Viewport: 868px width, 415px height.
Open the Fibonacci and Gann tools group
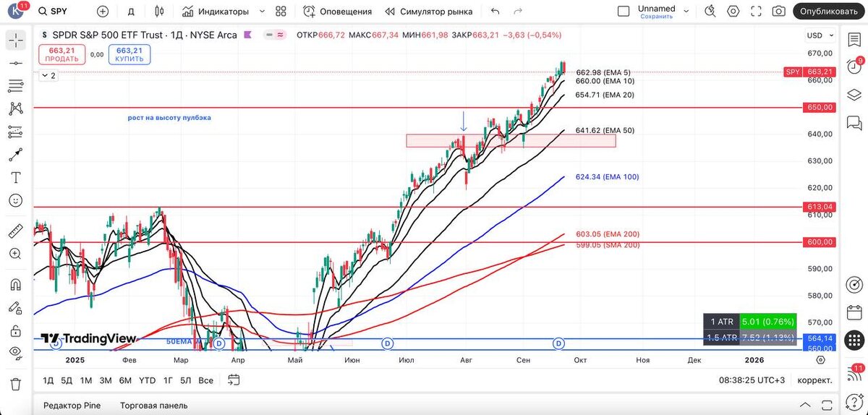(16, 86)
